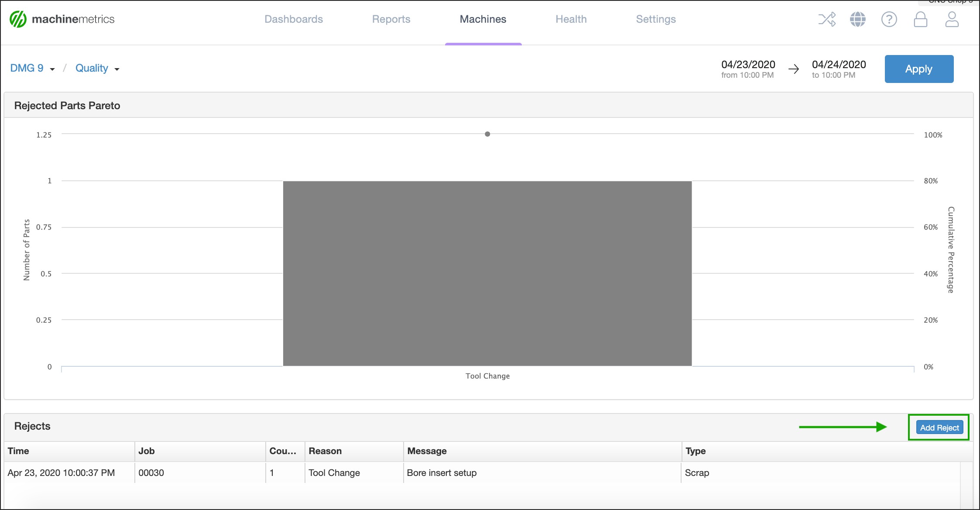Click the user profile icon
The width and height of the screenshot is (980, 510).
[951, 20]
